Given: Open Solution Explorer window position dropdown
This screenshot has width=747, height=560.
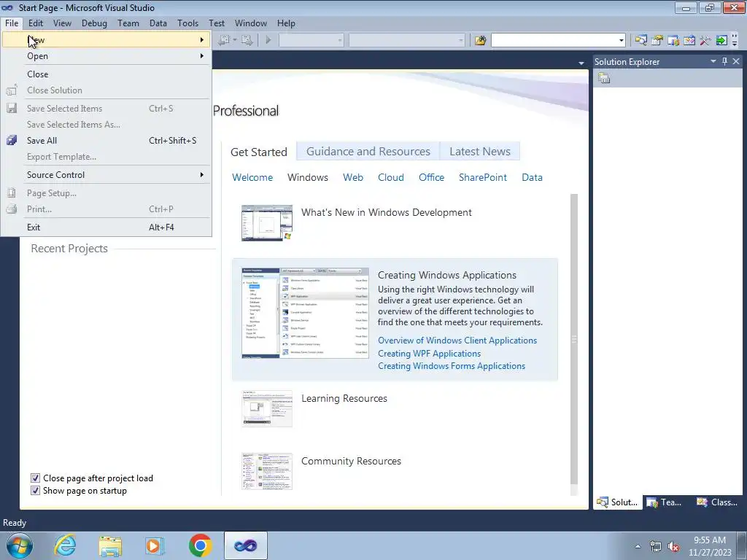Looking at the screenshot, I should click(713, 61).
